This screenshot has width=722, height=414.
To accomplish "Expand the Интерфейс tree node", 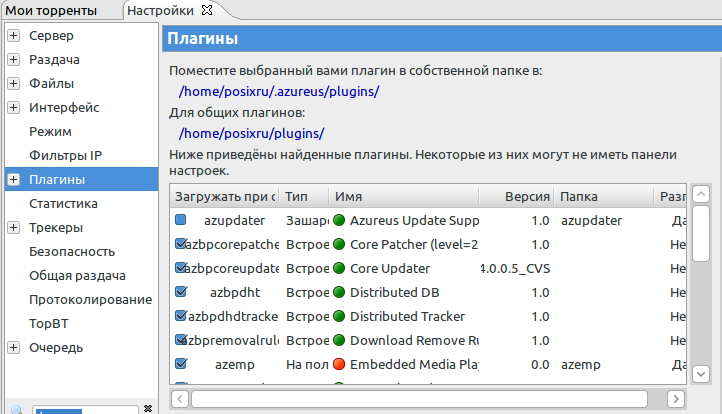I will 14,107.
